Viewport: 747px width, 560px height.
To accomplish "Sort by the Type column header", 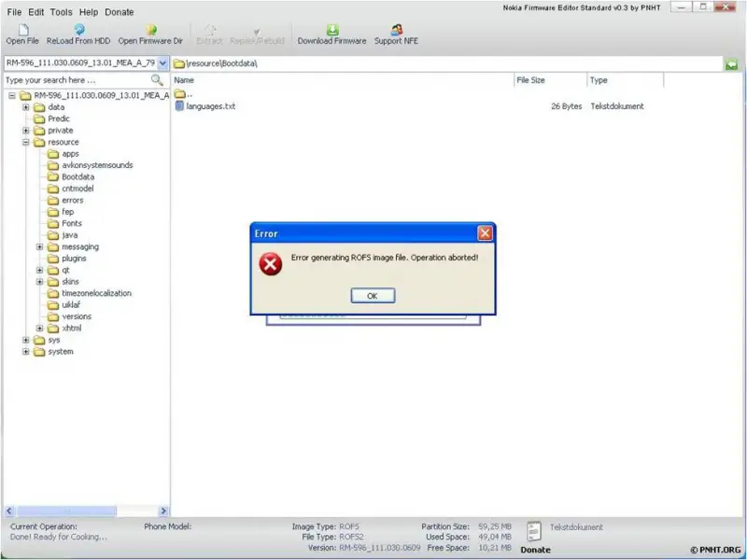I will 625,80.
